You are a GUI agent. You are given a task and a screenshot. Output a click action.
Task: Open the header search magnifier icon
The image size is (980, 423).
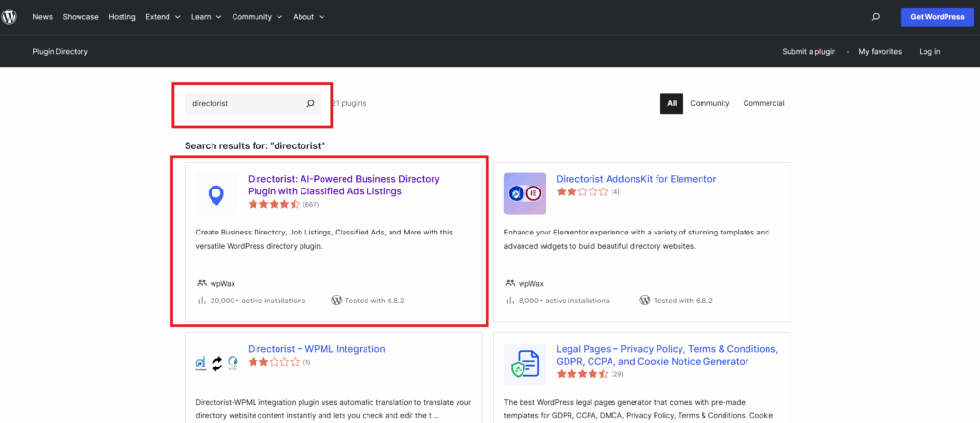click(x=875, y=17)
